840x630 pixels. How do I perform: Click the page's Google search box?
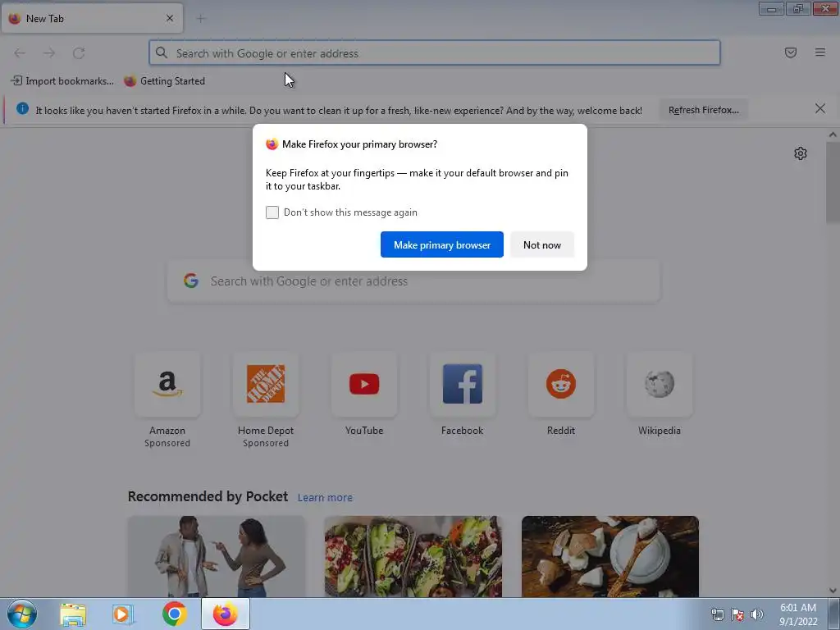413,281
